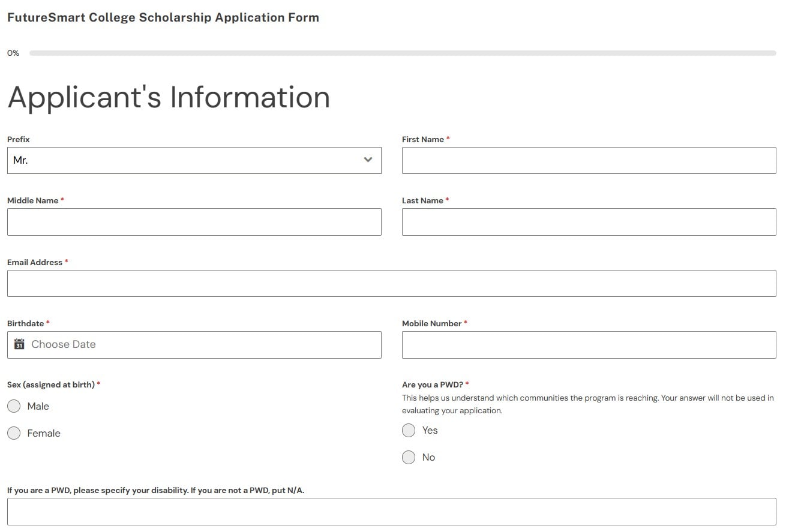The height and width of the screenshot is (532, 801).
Task: Click the FutureSmart College Scholarship Application Form title
Action: point(163,17)
